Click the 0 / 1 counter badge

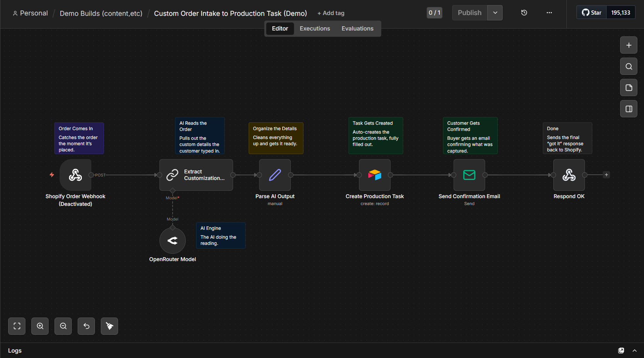(434, 13)
